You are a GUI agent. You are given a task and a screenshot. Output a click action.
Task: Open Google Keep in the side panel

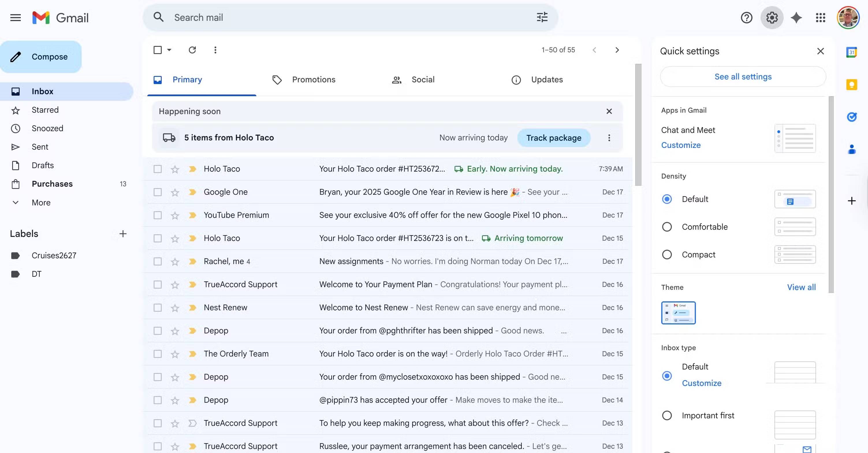(x=852, y=84)
